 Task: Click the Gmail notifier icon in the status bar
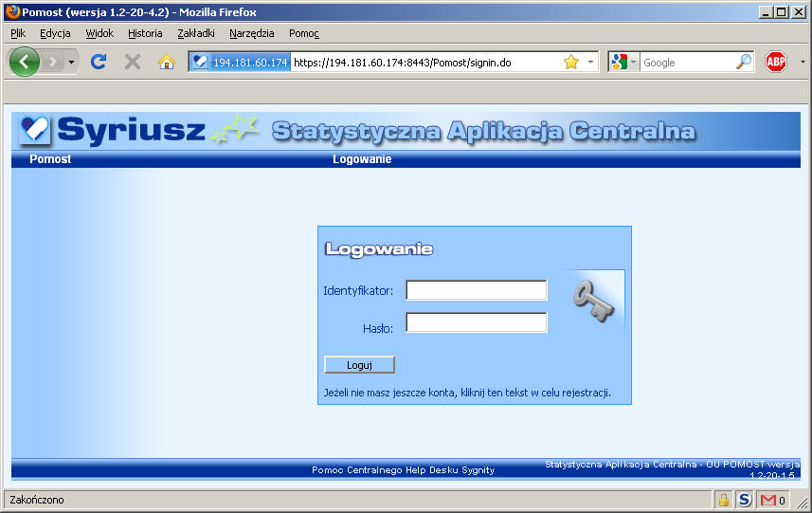[767, 500]
